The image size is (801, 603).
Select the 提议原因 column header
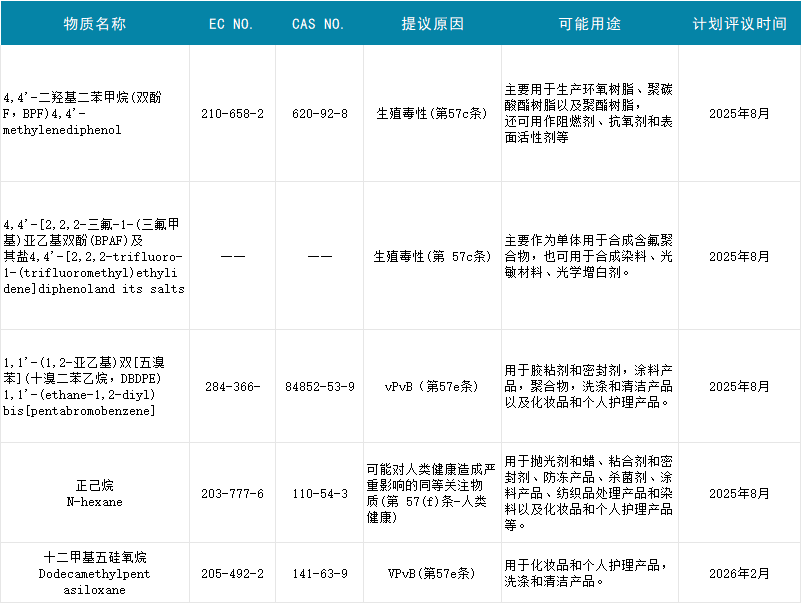[431, 23]
